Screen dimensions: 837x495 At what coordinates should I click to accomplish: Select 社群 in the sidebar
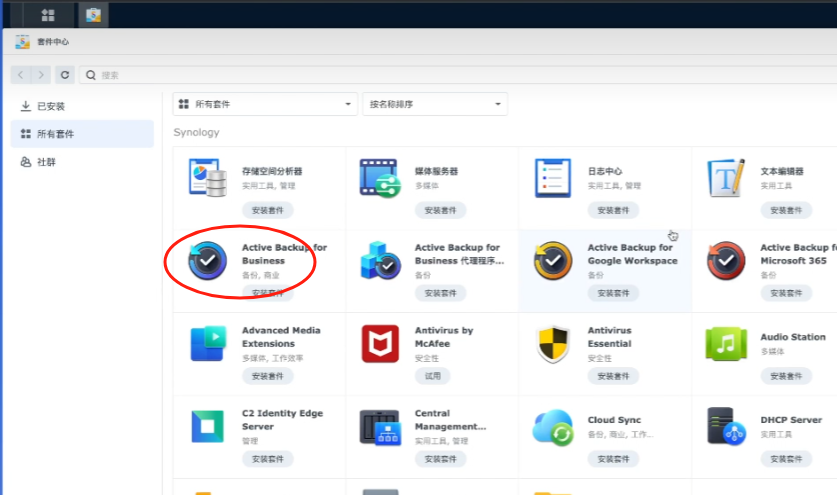46,162
